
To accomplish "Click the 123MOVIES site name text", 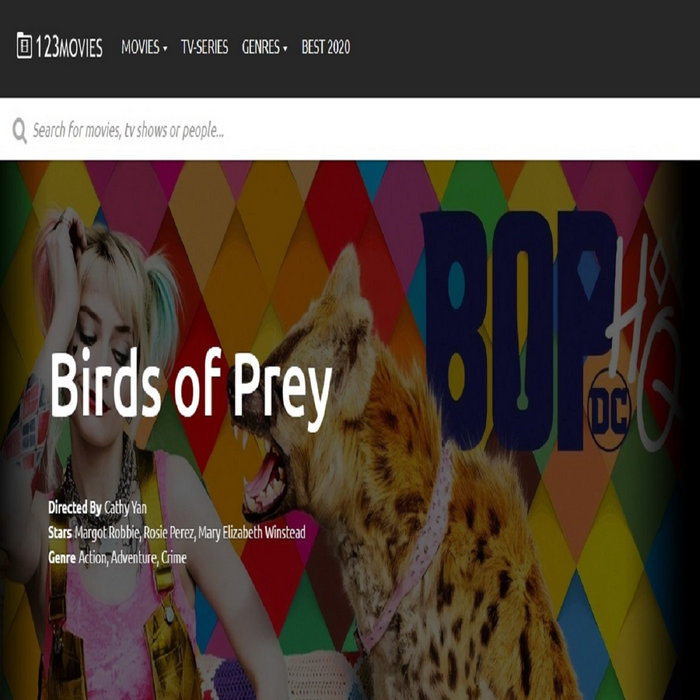I will coord(69,47).
